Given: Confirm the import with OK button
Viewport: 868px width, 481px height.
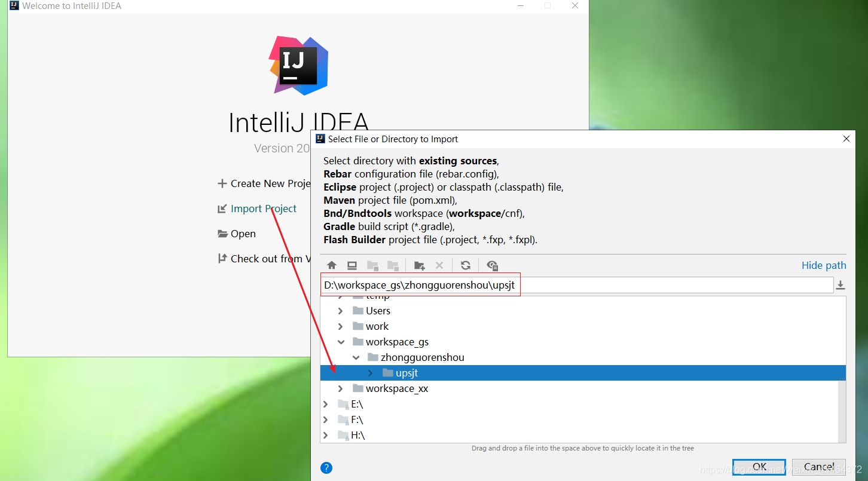Looking at the screenshot, I should tap(759, 467).
